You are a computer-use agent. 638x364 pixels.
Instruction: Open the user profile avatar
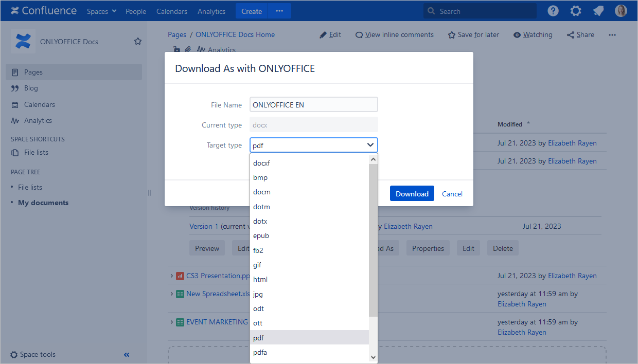[x=621, y=10]
